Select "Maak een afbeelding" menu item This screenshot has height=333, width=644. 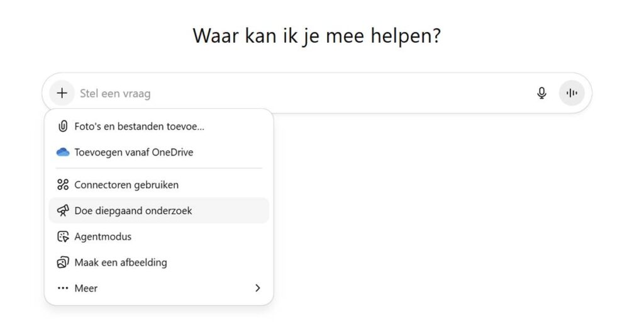tap(121, 262)
